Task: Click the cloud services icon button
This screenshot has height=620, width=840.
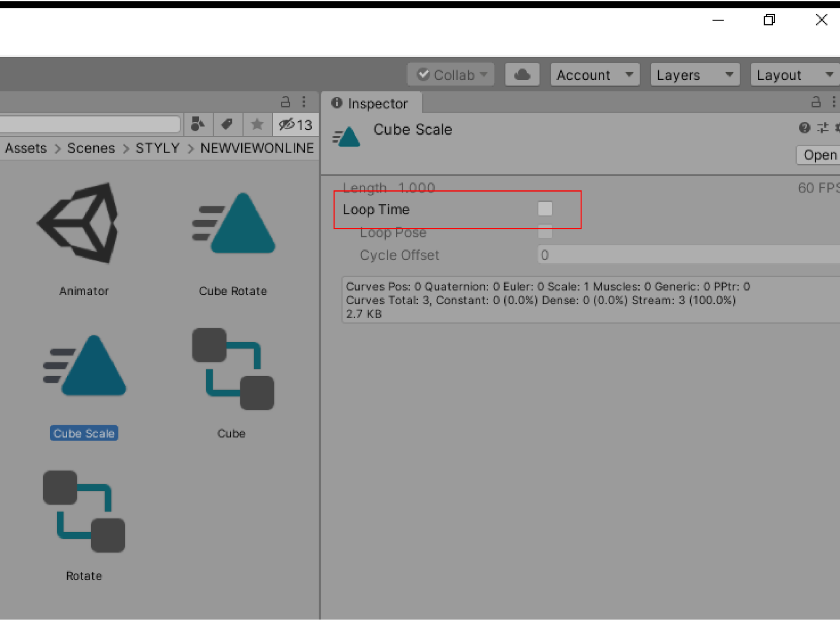Action: (522, 75)
